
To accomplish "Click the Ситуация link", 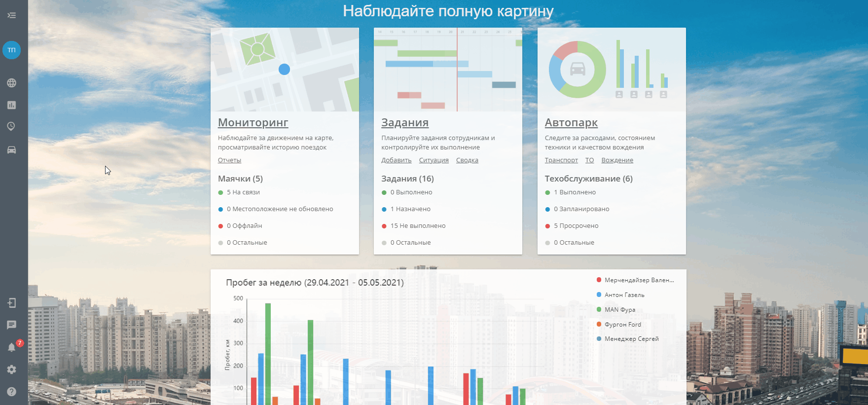I will pyautogui.click(x=434, y=160).
